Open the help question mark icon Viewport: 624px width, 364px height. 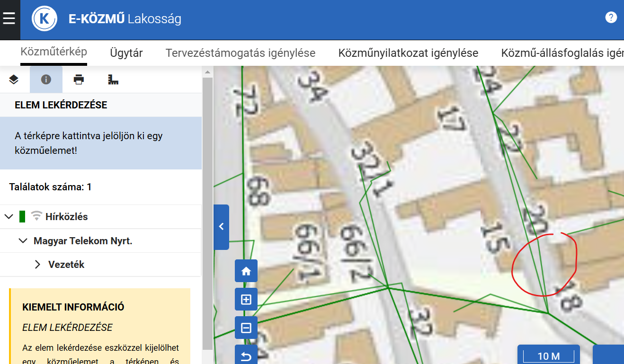[x=611, y=18]
